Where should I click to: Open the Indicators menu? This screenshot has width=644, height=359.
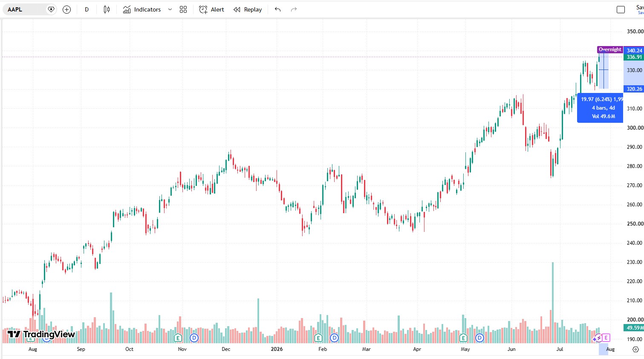pyautogui.click(x=142, y=9)
